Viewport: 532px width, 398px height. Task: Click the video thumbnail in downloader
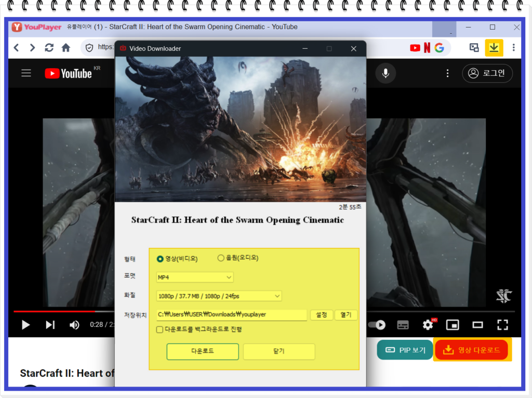(x=241, y=129)
